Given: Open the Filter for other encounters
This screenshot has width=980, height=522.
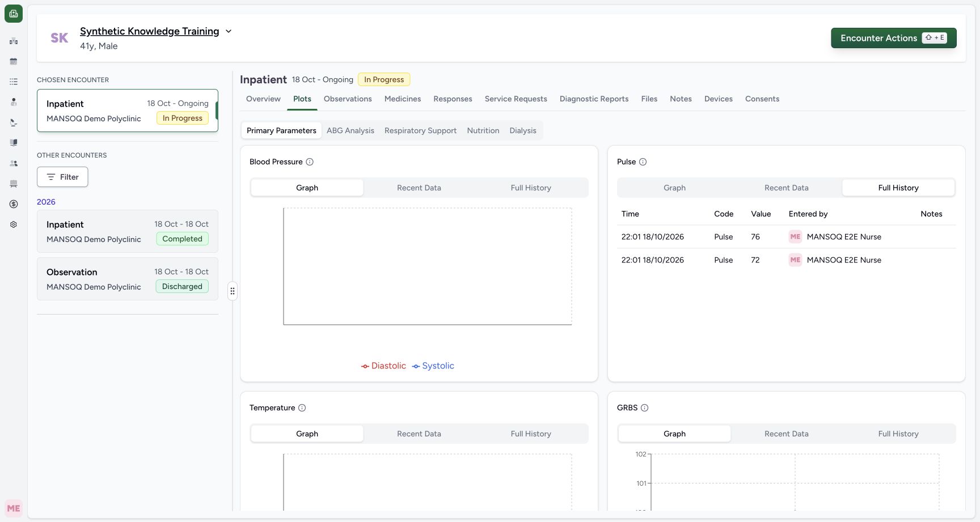Looking at the screenshot, I should pos(62,177).
